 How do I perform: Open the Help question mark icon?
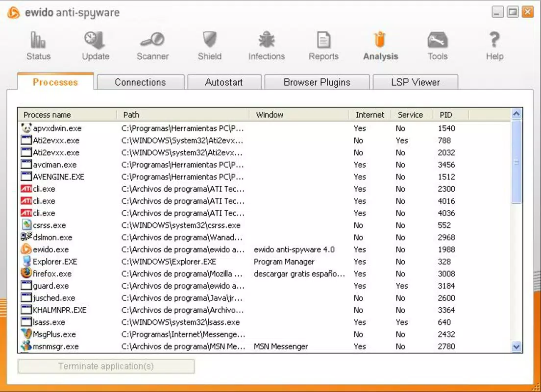(x=494, y=39)
